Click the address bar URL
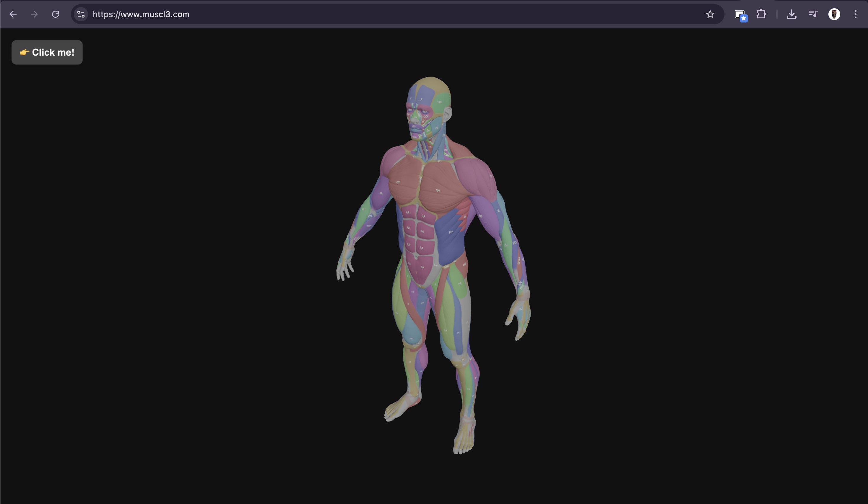The image size is (868, 504). tap(141, 14)
